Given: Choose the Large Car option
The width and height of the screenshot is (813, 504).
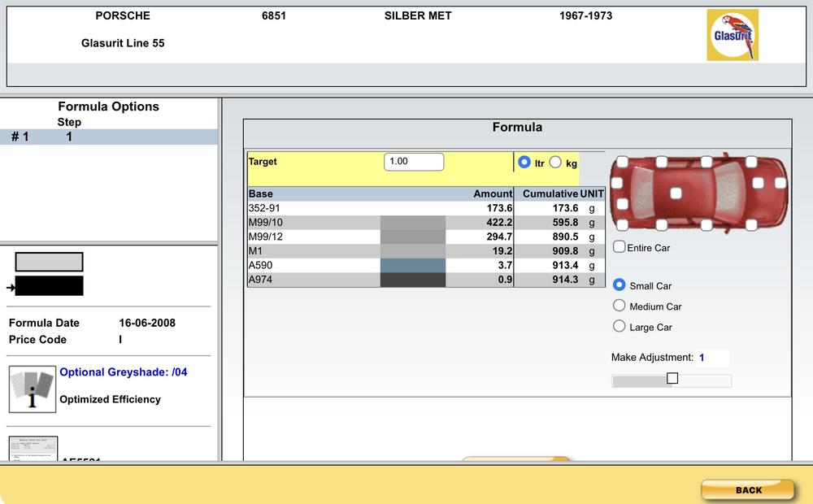Looking at the screenshot, I should coord(619,326).
